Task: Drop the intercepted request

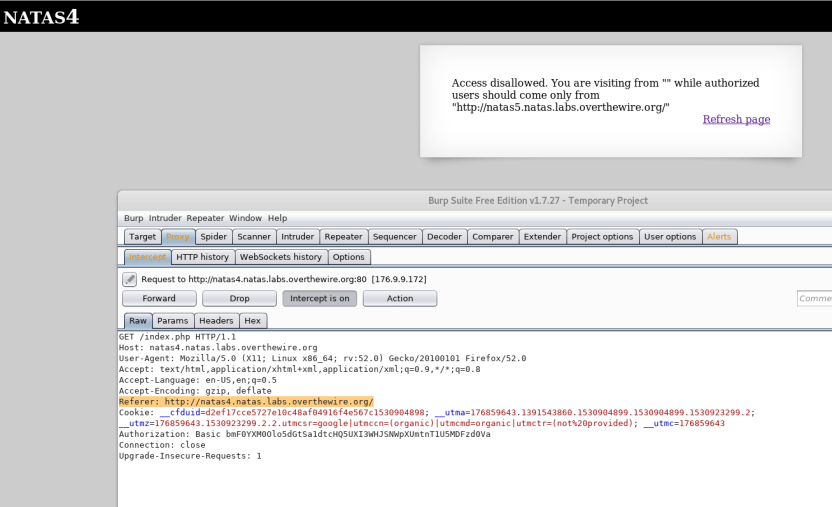Action: pos(239,299)
